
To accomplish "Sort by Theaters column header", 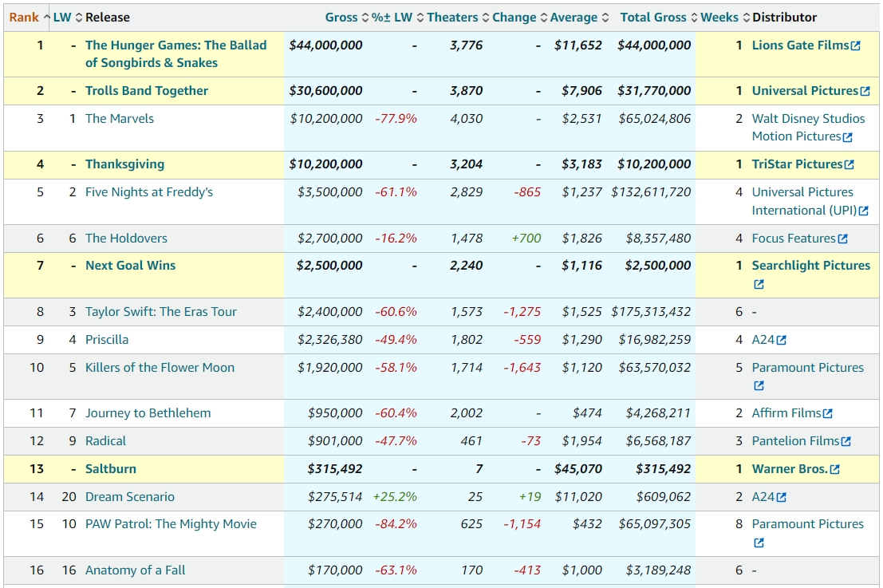I will (x=452, y=18).
